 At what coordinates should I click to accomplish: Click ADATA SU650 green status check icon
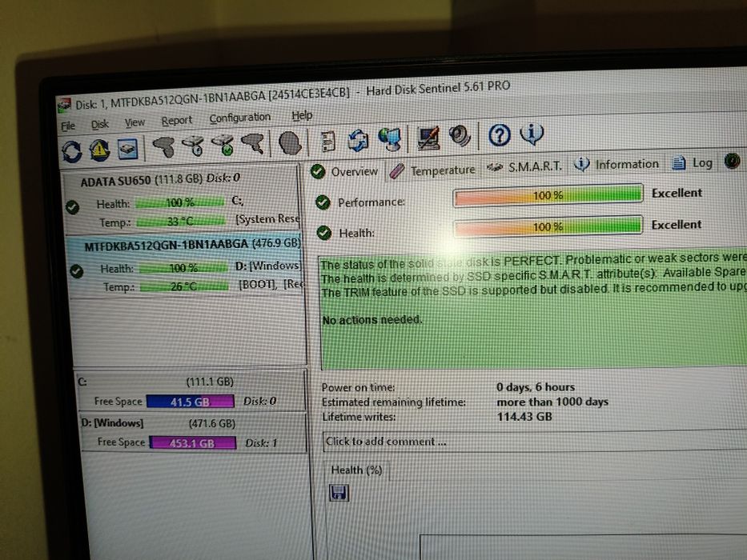pyautogui.click(x=72, y=207)
